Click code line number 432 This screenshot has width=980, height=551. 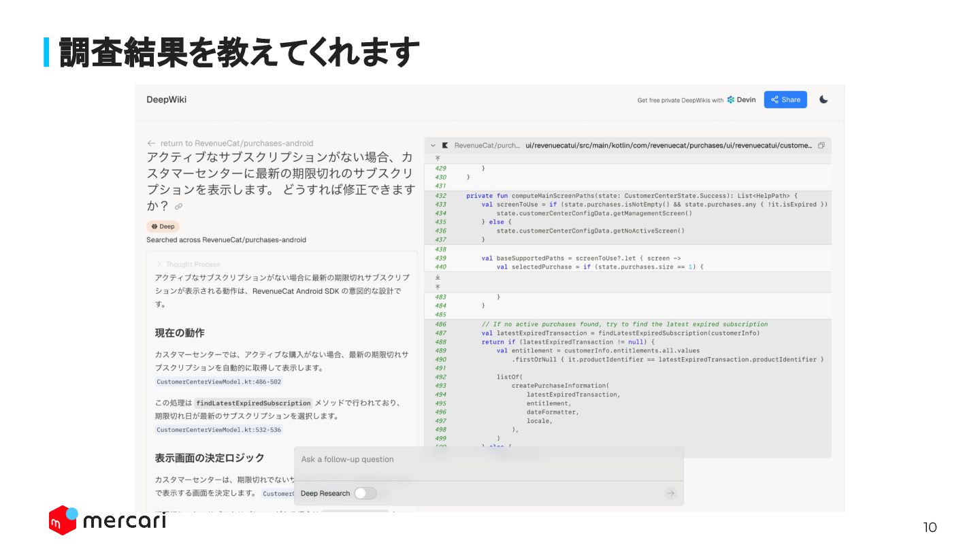tap(440, 195)
